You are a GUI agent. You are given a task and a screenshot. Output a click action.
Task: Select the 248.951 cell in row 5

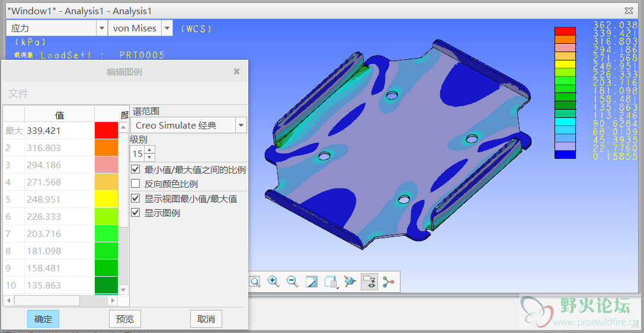[x=60, y=200]
